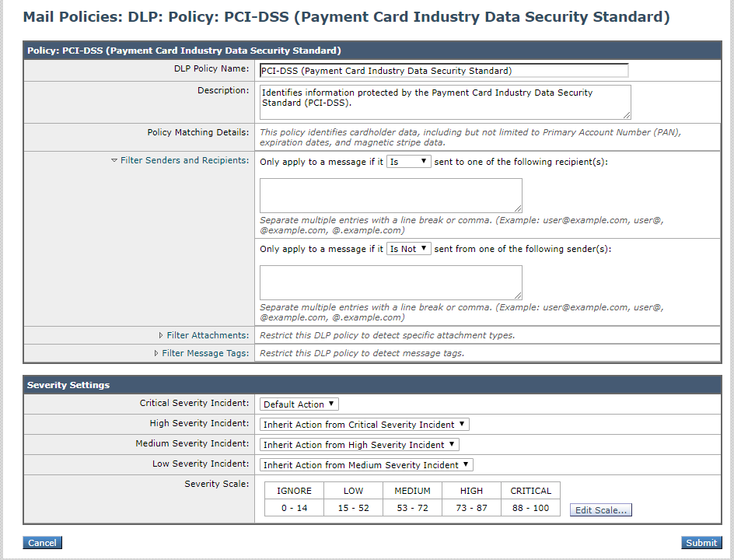This screenshot has height=560, width=734.
Task: Click the resize handle of the Description box
Action: 627,115
